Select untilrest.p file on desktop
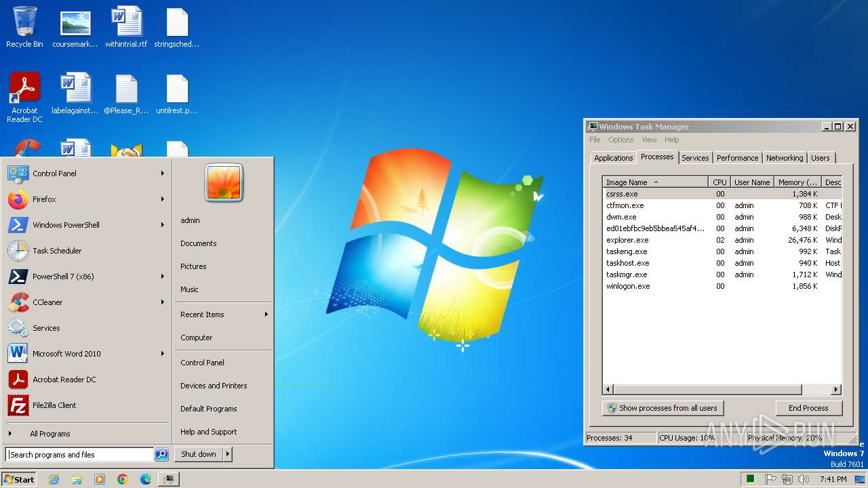Screen dimensions: 868x488 click(x=177, y=94)
